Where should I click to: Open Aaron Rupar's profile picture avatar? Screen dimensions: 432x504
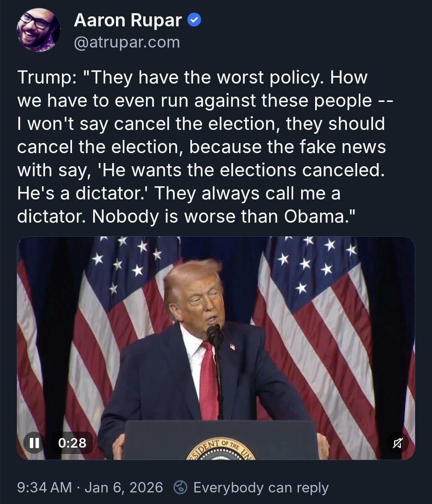click(38, 30)
